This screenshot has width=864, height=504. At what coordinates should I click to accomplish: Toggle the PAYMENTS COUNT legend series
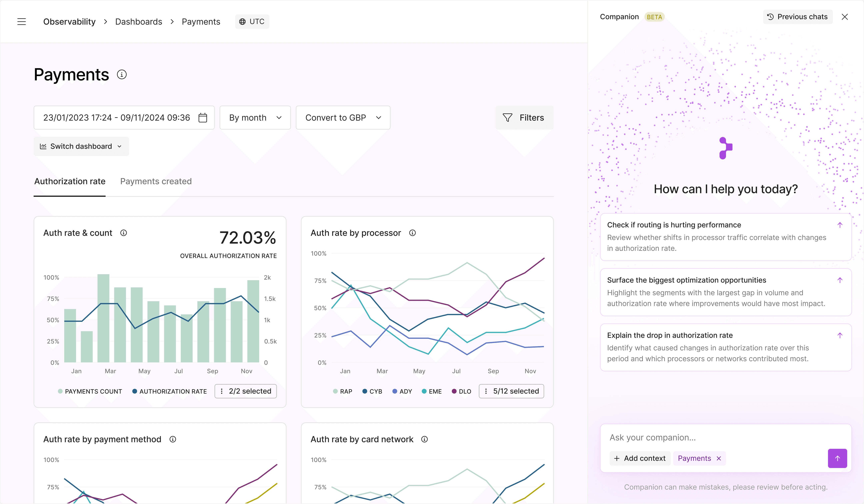90,391
